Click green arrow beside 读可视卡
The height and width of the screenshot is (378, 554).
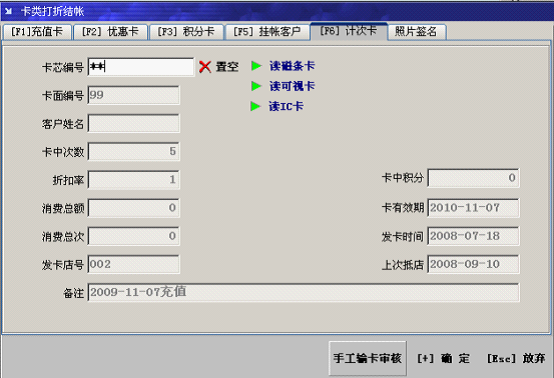click(x=257, y=86)
